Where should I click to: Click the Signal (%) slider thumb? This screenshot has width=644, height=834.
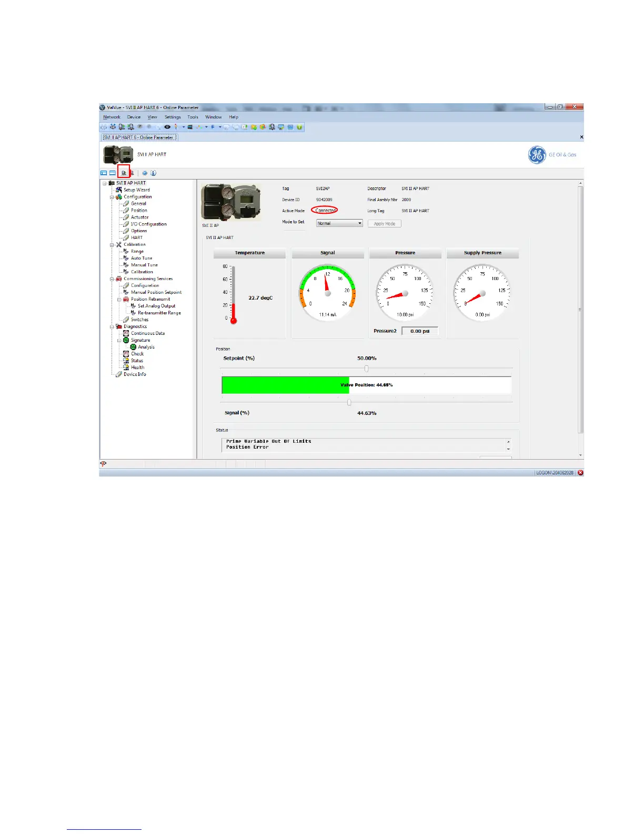(x=349, y=402)
